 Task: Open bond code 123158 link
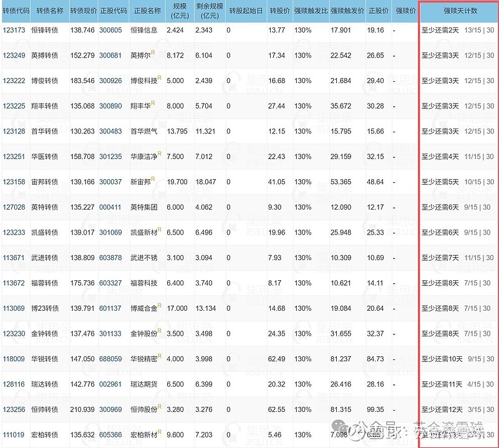pyautogui.click(x=14, y=182)
